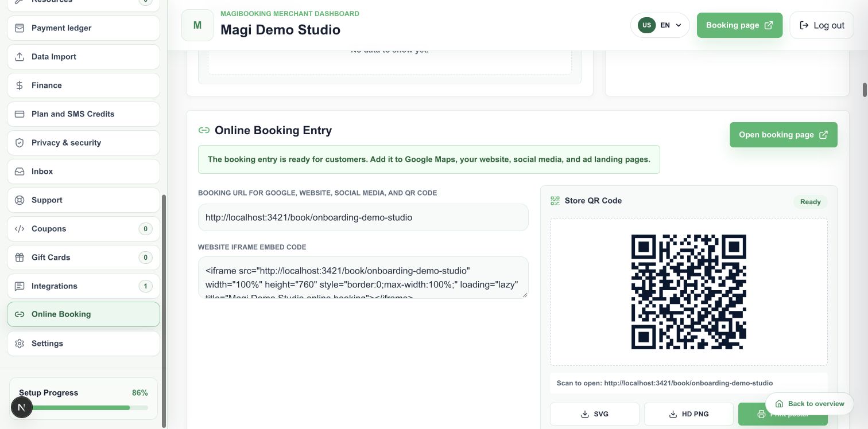The height and width of the screenshot is (429, 868).
Task: Click the MAGIBOOKING MERCHANT DASHBOARD label
Action: pos(290,14)
